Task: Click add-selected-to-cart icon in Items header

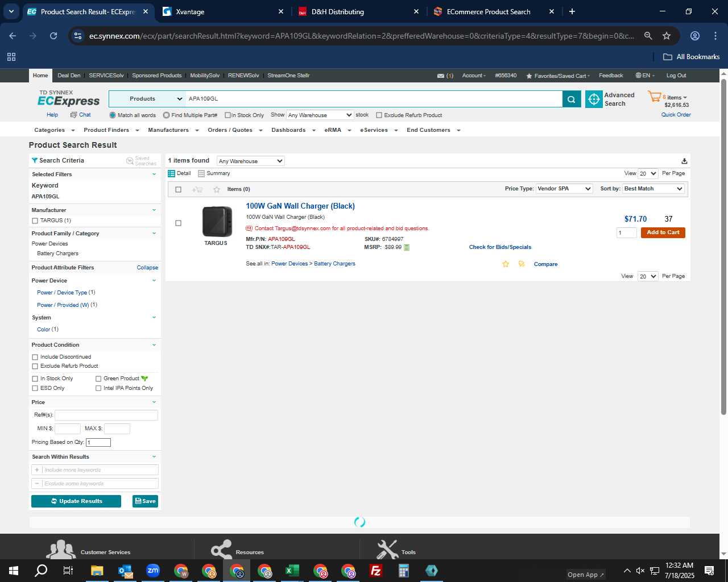Action: pos(197,189)
